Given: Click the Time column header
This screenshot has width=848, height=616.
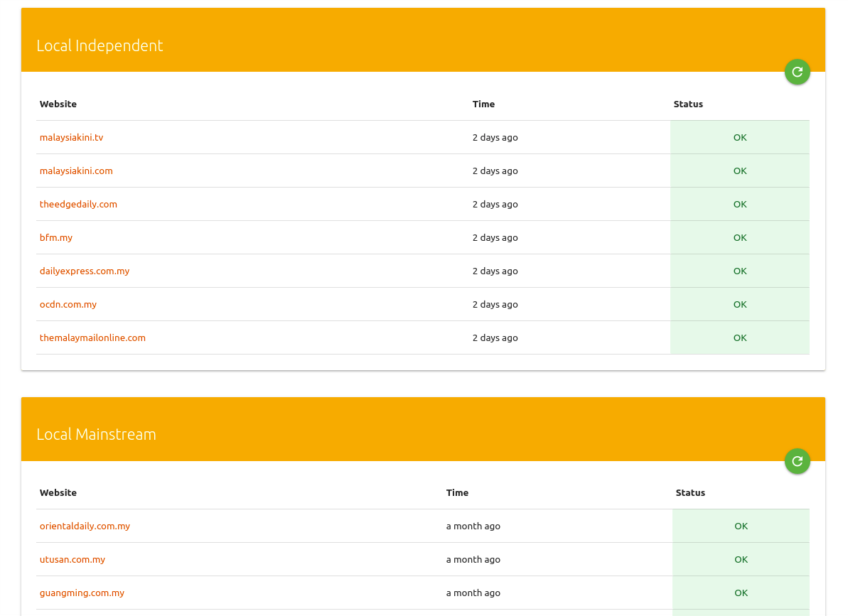Looking at the screenshot, I should (x=483, y=104).
